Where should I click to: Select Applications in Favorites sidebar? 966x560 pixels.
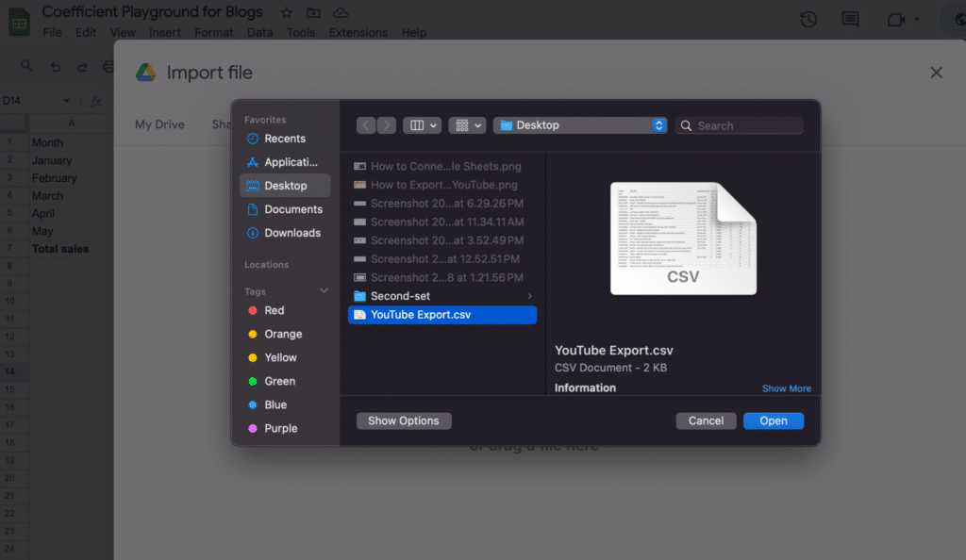coord(285,162)
